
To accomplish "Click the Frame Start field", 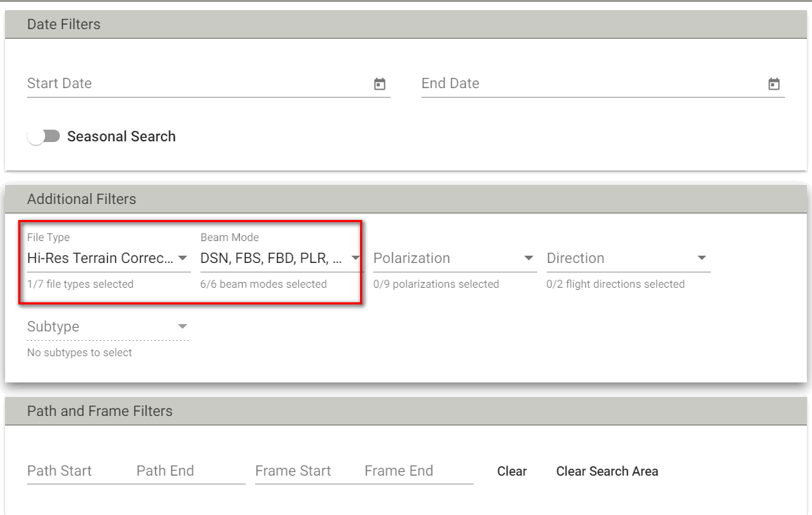I will [305, 471].
